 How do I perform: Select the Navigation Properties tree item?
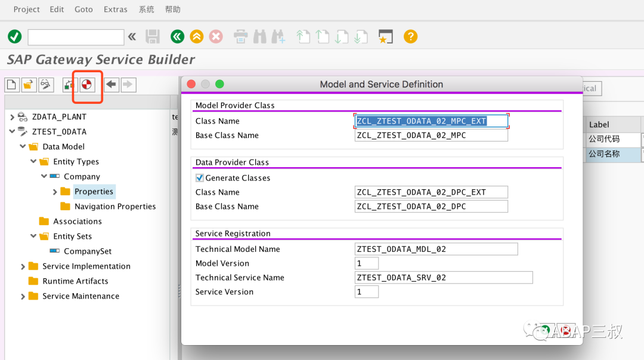115,207
